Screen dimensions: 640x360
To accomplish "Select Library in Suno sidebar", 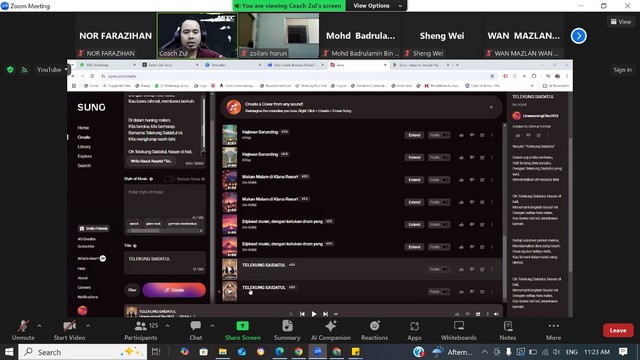I will click(x=84, y=147).
